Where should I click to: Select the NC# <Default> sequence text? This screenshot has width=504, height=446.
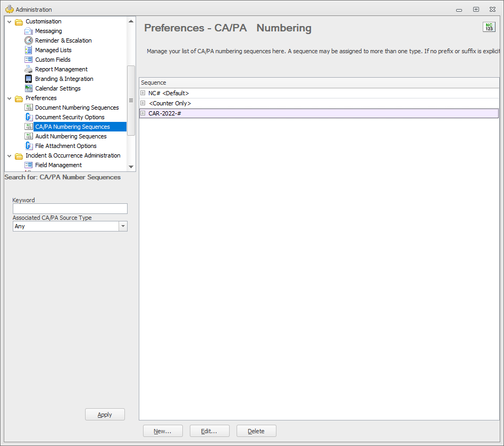[x=169, y=93]
